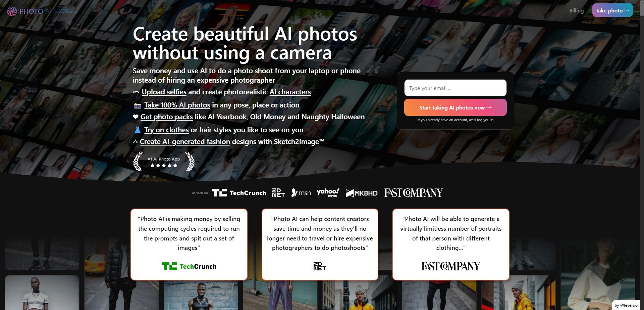Click the Photo AI swirl logo icon
644x310 pixels.
(12, 11)
